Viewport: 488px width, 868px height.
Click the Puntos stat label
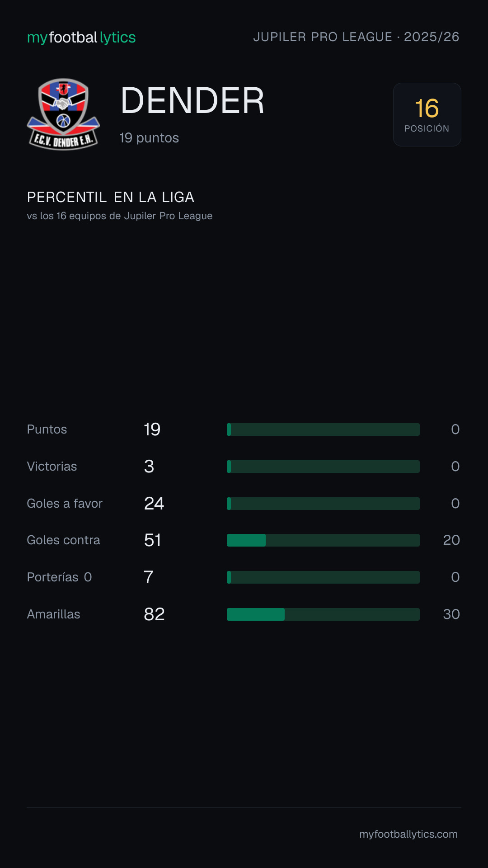click(47, 429)
